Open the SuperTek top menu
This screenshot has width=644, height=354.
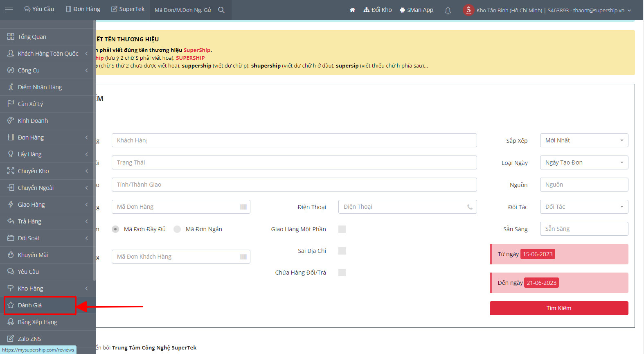128,9
